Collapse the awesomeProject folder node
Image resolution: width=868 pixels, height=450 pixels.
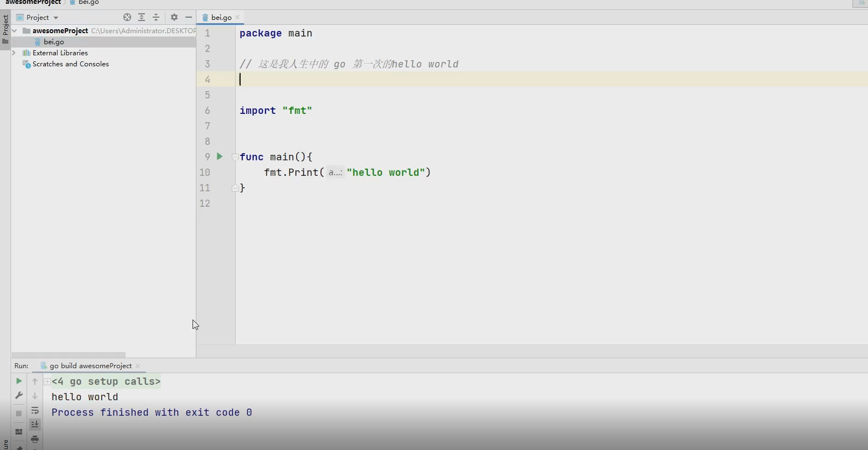point(14,30)
